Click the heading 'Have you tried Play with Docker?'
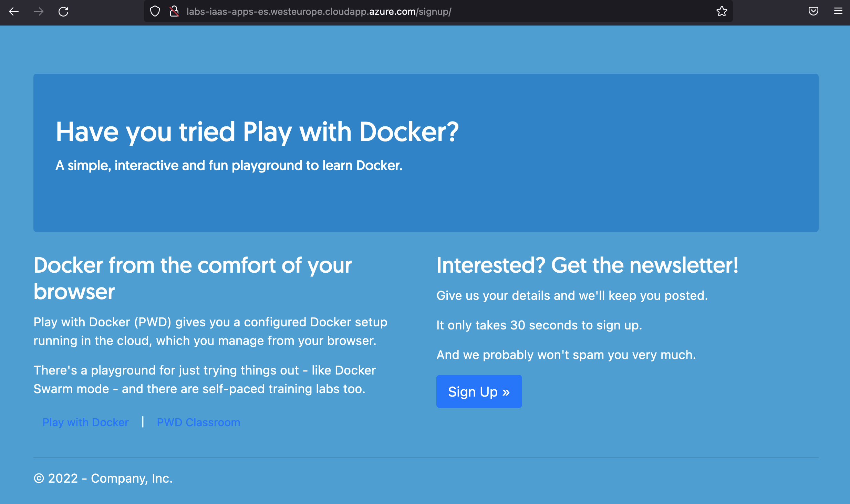850x504 pixels. click(257, 132)
